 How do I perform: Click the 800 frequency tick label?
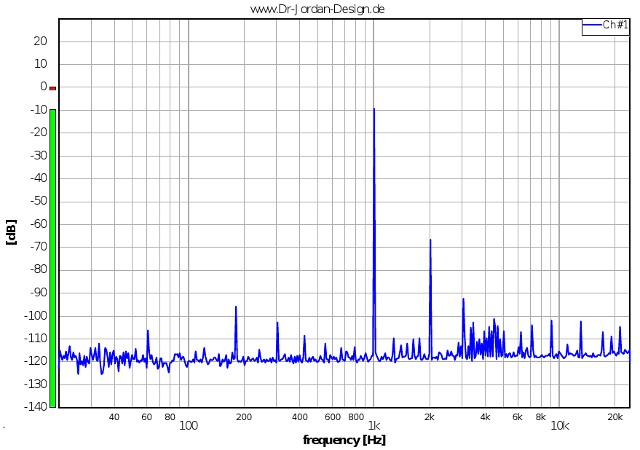(356, 417)
